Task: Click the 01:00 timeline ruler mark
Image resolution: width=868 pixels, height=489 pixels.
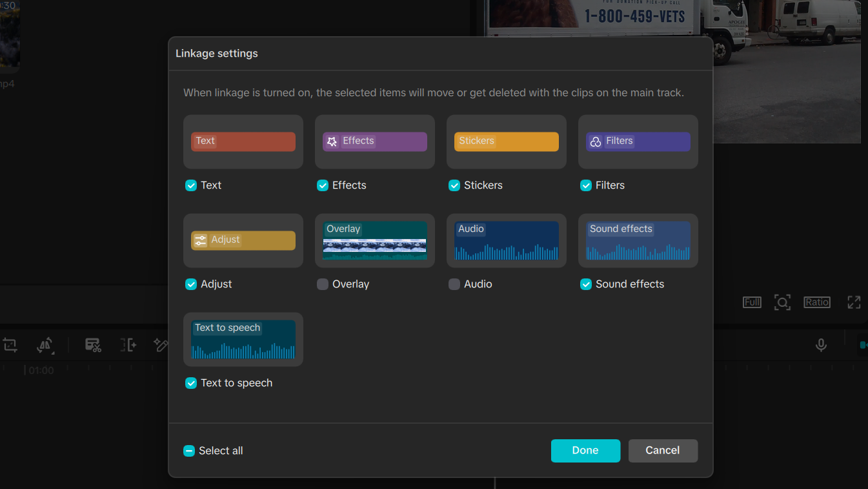Action: tap(41, 371)
